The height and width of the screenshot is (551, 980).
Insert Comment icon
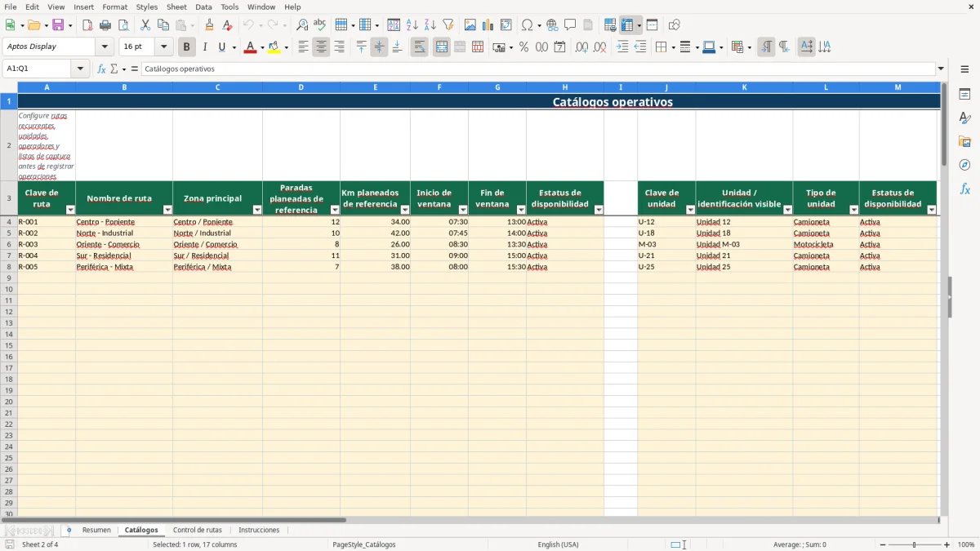pyautogui.click(x=570, y=25)
